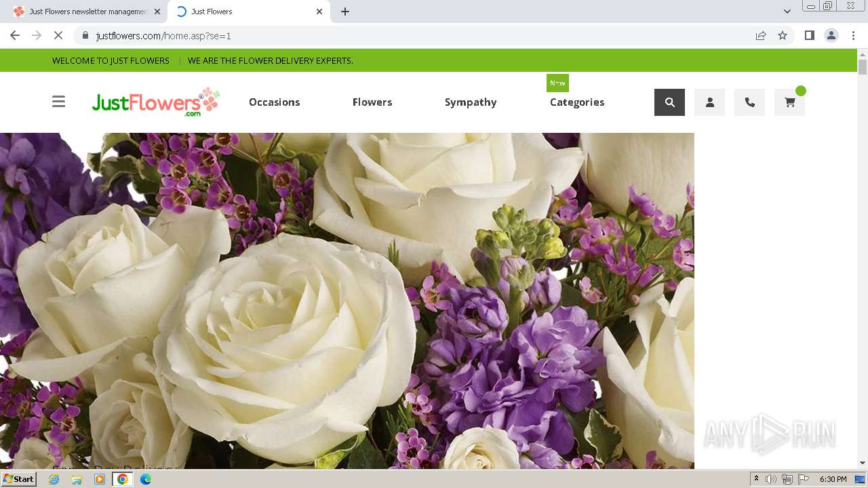The height and width of the screenshot is (488, 868).
Task: Open File Explorer from taskbar
Action: (x=77, y=479)
